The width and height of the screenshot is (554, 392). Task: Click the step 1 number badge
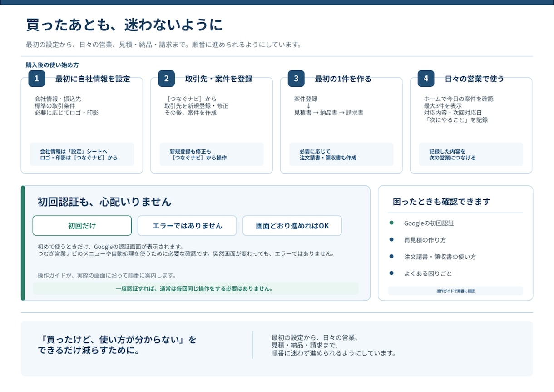[36, 79]
